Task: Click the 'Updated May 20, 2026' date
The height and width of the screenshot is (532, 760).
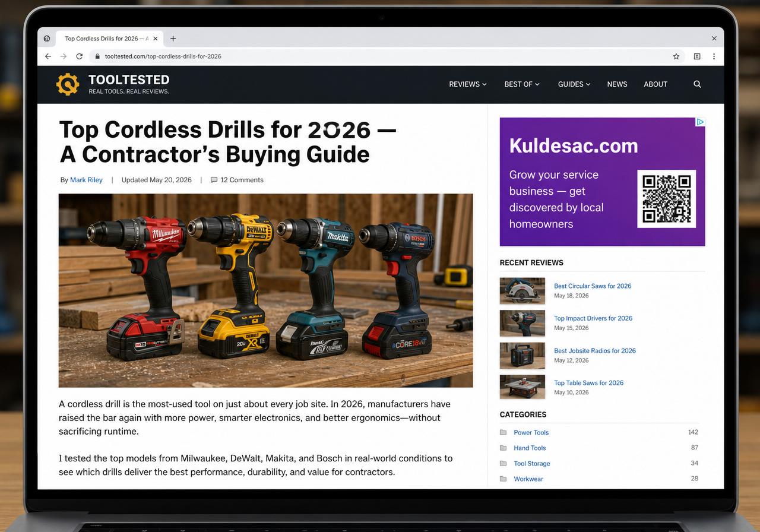Action: 157,180
